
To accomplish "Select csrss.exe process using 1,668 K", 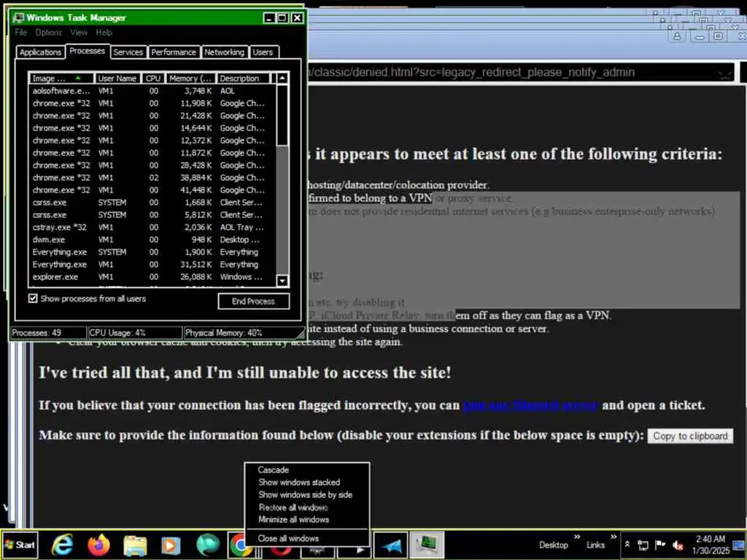I will click(x=152, y=203).
